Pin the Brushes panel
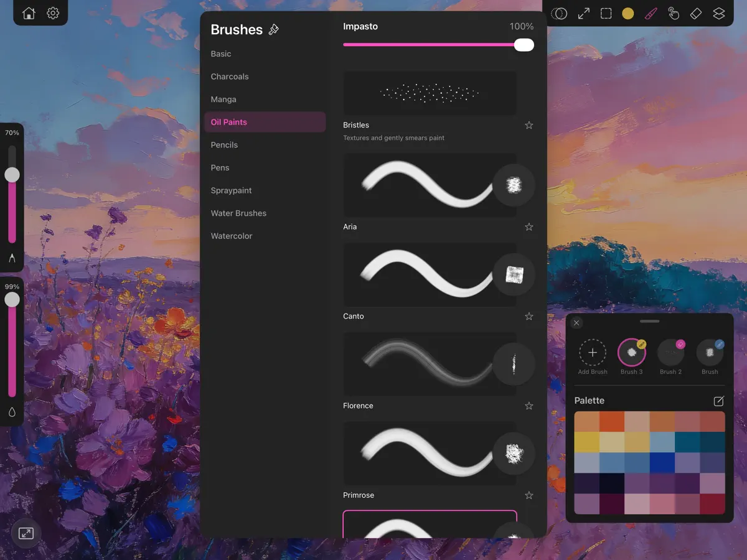The height and width of the screenshot is (560, 747). coord(273,29)
